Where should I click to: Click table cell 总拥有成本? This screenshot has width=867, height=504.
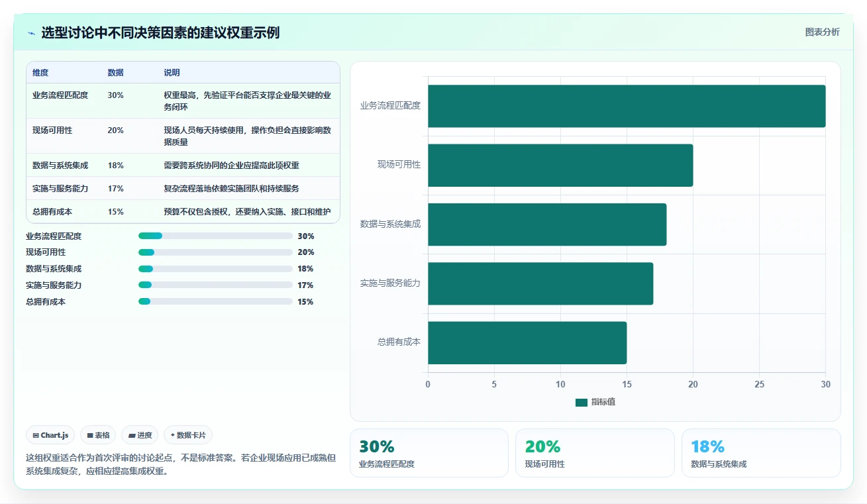pos(52,212)
